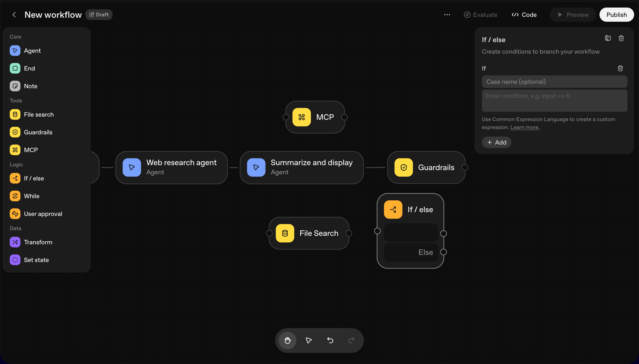Select the pointer selection tool

tap(308, 340)
